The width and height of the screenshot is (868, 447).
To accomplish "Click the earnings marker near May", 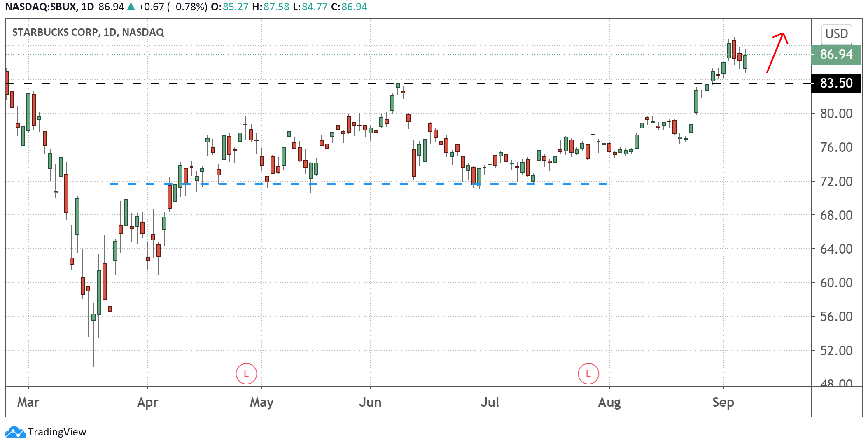I will [x=246, y=373].
